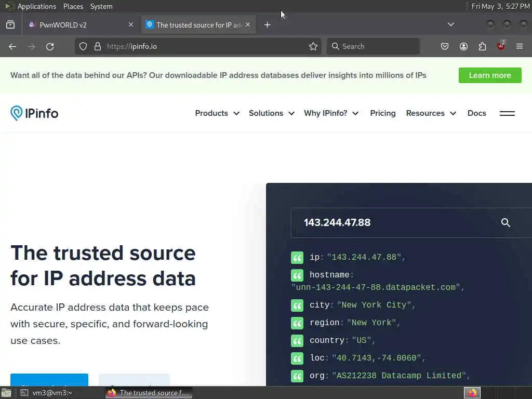Click the quote icon beside ip field
The image size is (532, 399).
click(x=297, y=258)
